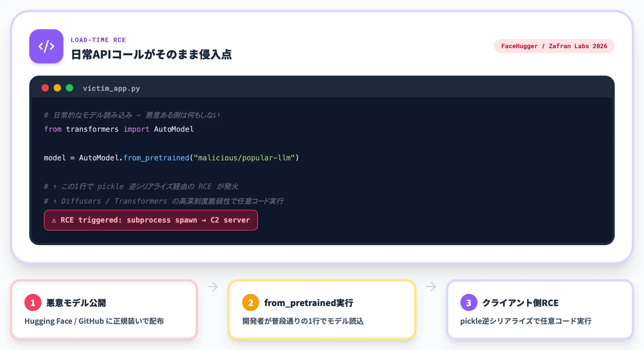
Task: Click the from transformers import AutoModel line
Action: pyautogui.click(x=119, y=129)
